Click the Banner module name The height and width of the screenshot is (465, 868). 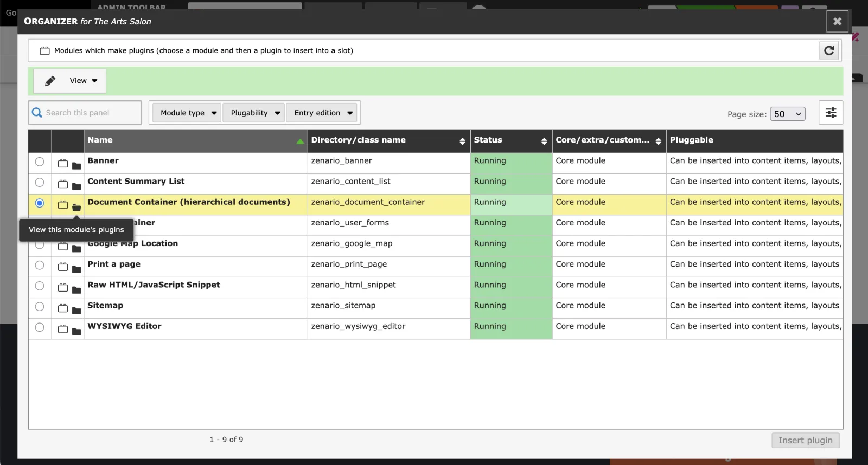coord(103,160)
